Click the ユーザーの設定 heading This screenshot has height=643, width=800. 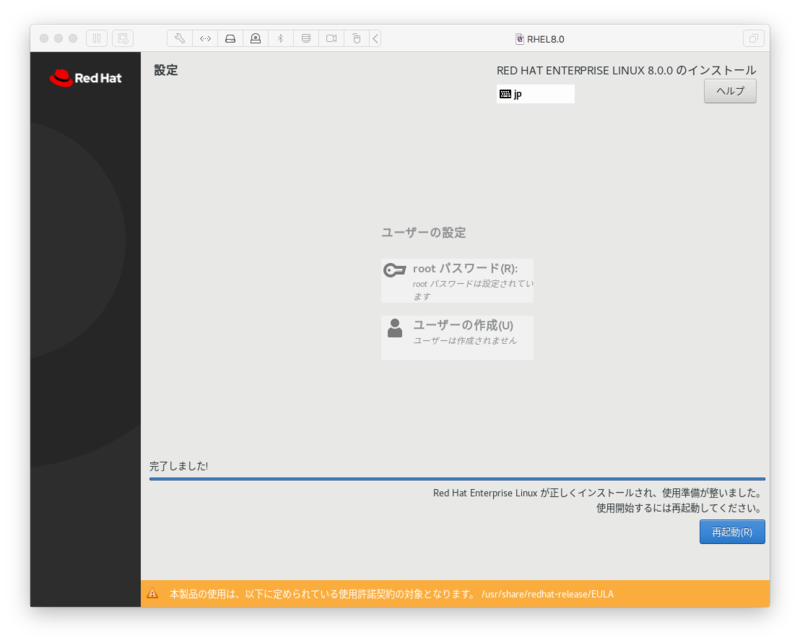coord(423,233)
